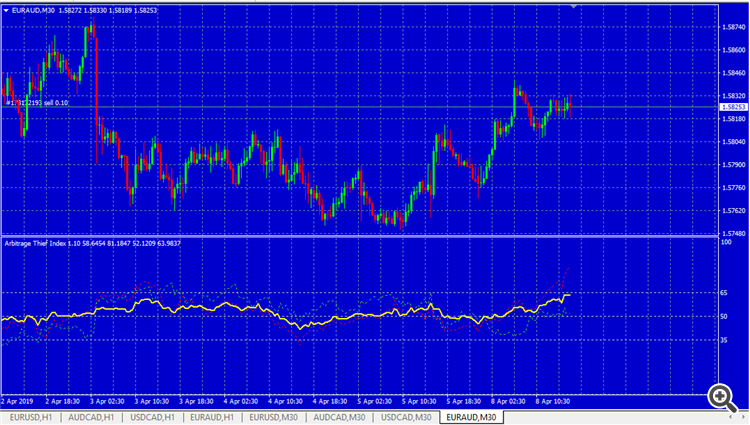Click the 2 Apr 2019 date label
The width and height of the screenshot is (750, 425).
18,402
